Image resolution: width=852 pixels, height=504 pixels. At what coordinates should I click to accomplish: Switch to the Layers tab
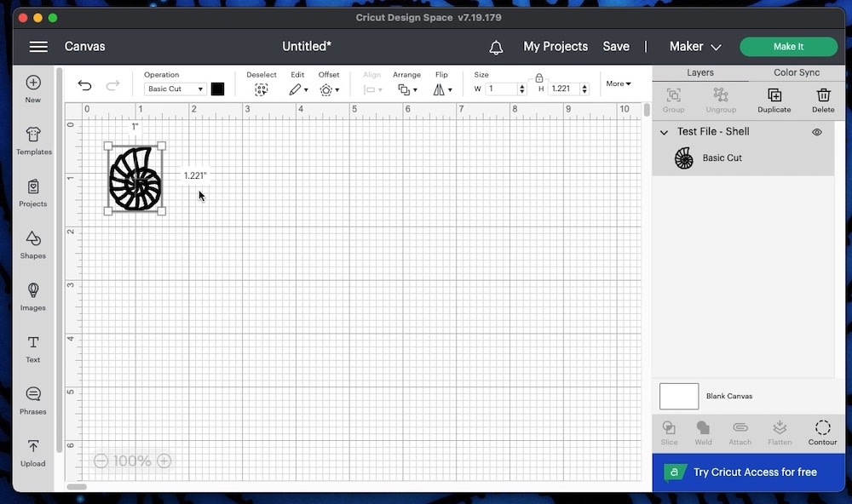point(699,72)
